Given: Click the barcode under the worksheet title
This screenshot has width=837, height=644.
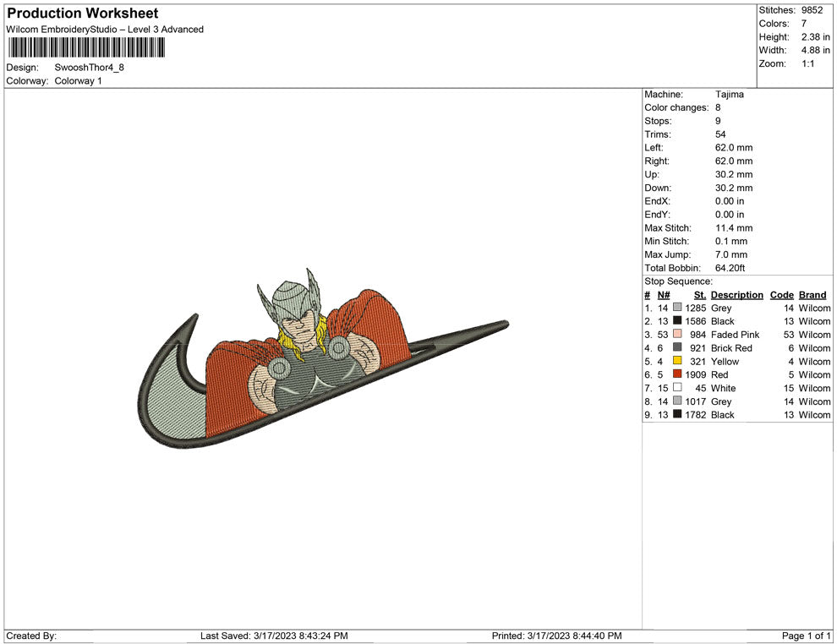Looking at the screenshot, I should pyautogui.click(x=86, y=47).
